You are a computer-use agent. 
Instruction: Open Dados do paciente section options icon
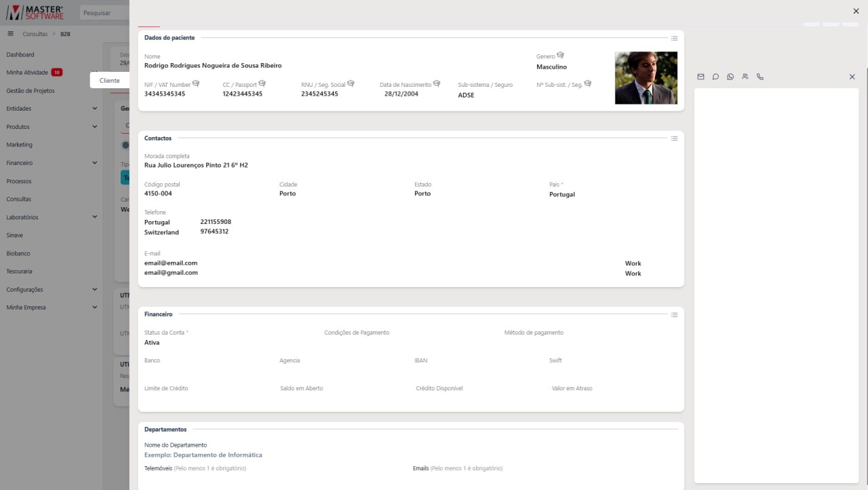coord(674,38)
